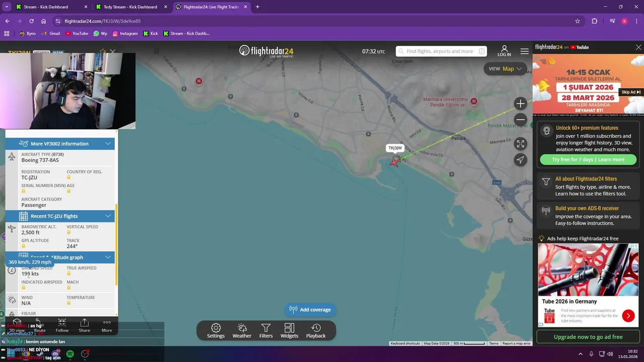
Task: Open the Kick bookmark
Action: (x=150, y=34)
